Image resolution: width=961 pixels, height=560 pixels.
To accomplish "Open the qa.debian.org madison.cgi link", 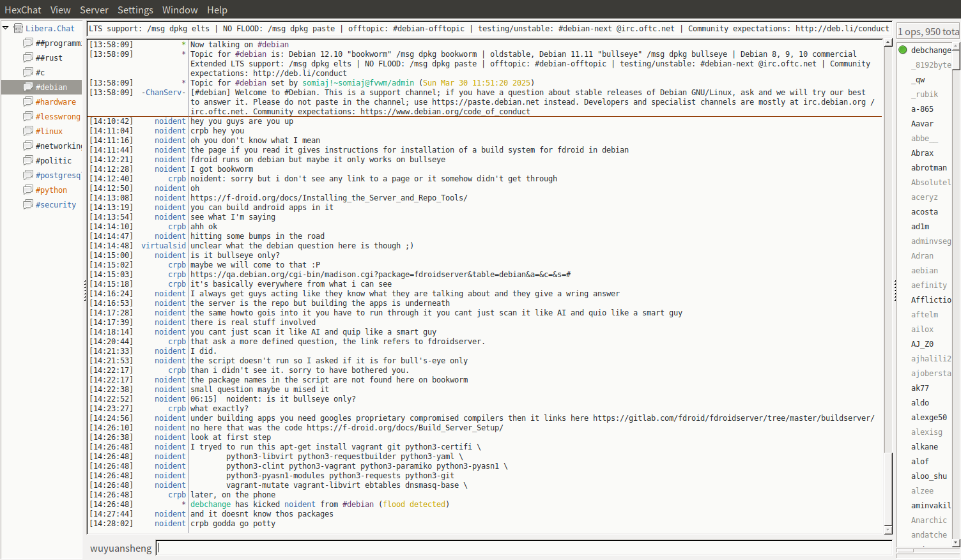I will (x=381, y=275).
